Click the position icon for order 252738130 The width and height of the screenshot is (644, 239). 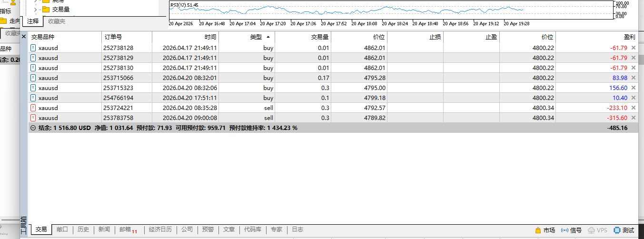(33, 68)
